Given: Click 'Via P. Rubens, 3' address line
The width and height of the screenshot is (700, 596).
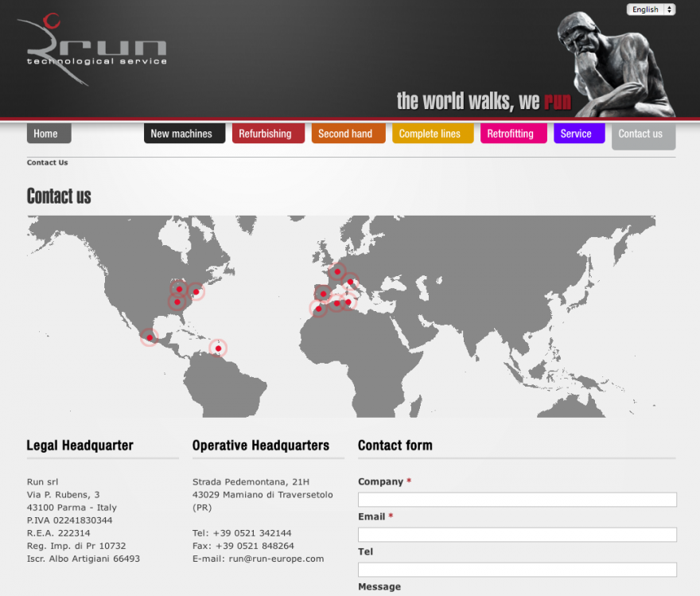Looking at the screenshot, I should pos(64,495).
